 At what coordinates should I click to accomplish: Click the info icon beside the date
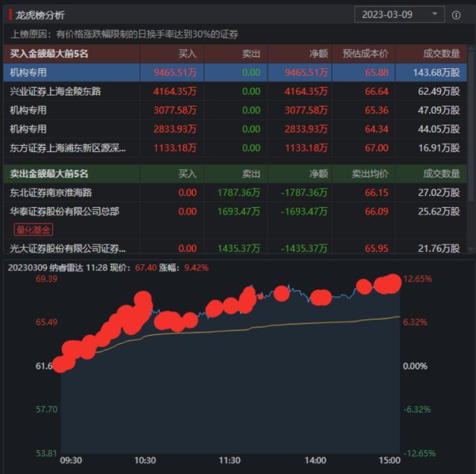(x=456, y=14)
